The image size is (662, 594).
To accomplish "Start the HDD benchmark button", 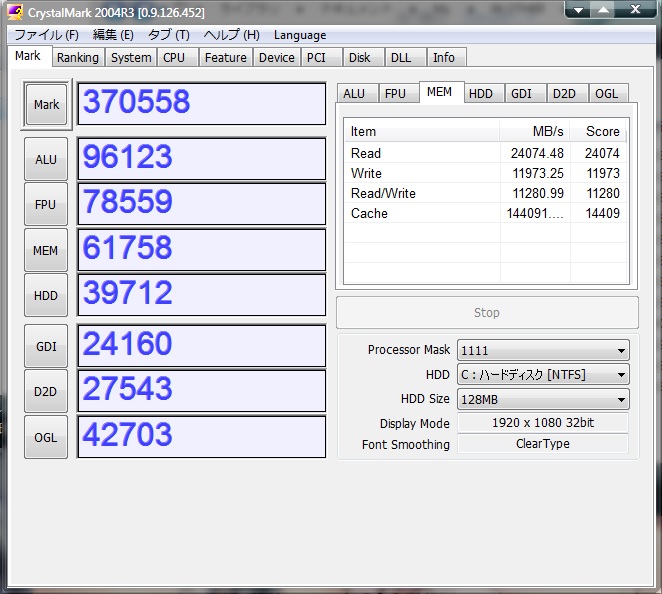I will (x=46, y=295).
